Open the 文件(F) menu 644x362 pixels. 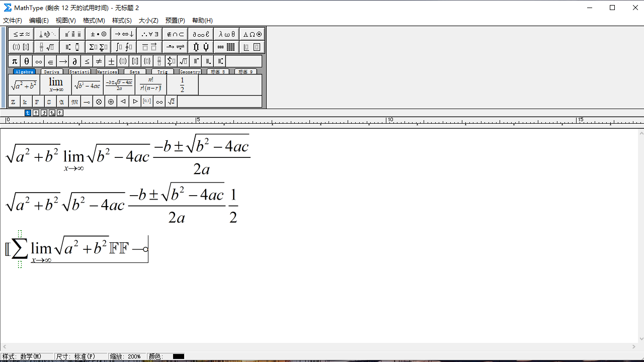13,21
